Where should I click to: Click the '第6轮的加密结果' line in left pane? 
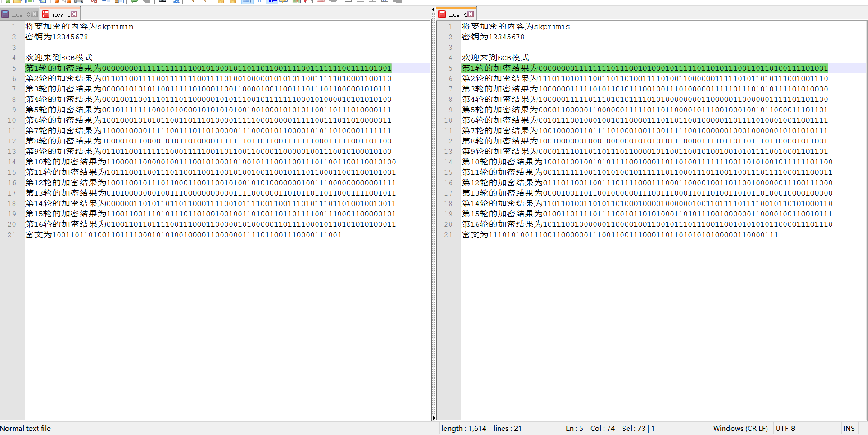pyautogui.click(x=208, y=120)
